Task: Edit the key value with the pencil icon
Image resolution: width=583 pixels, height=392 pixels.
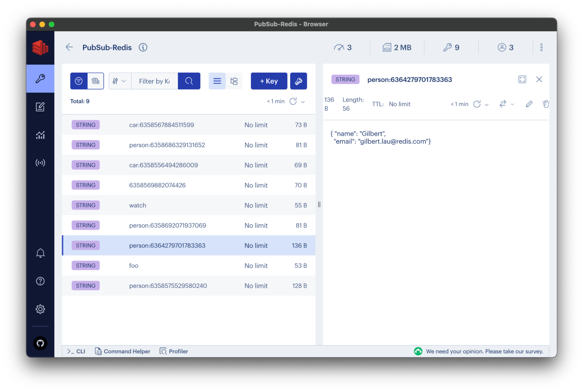Action: point(529,104)
